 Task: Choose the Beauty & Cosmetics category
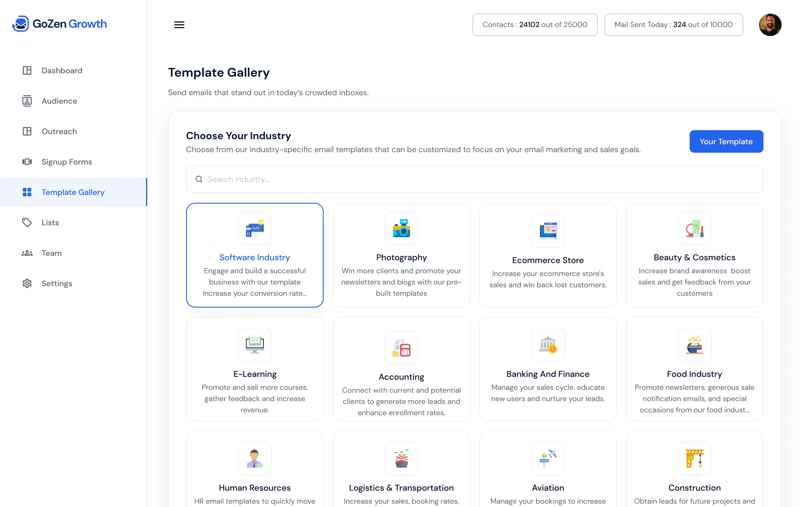(x=694, y=255)
